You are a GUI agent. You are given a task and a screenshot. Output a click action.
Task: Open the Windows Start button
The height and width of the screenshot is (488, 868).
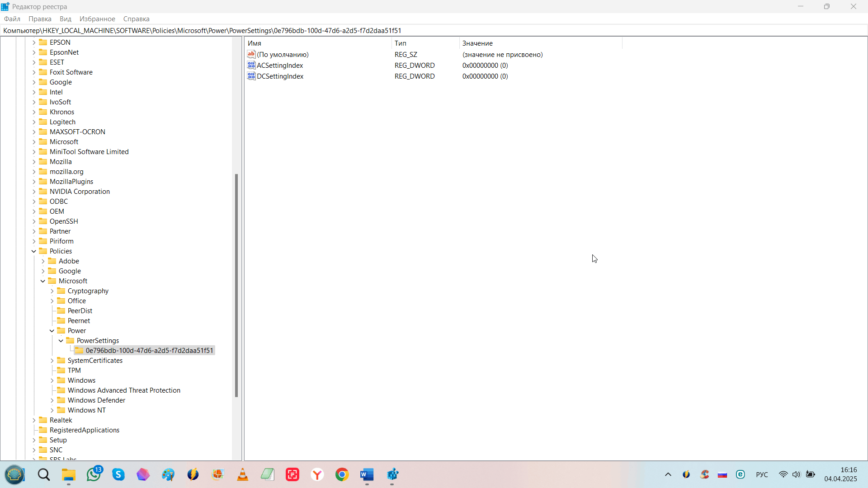(14, 475)
